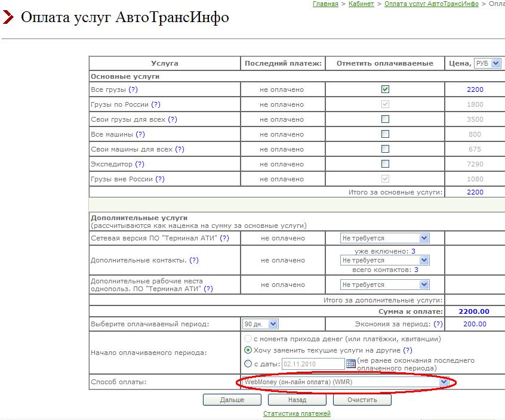Click help (?) icon beside Грузы по России
This screenshot has height=420, width=505.
click(x=156, y=104)
